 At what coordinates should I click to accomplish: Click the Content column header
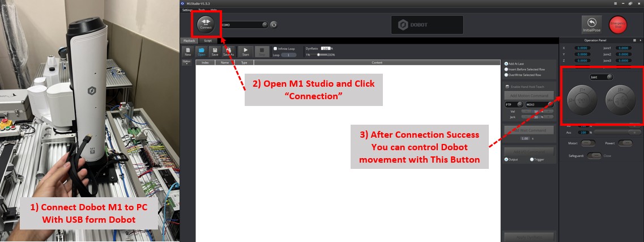[377, 62]
